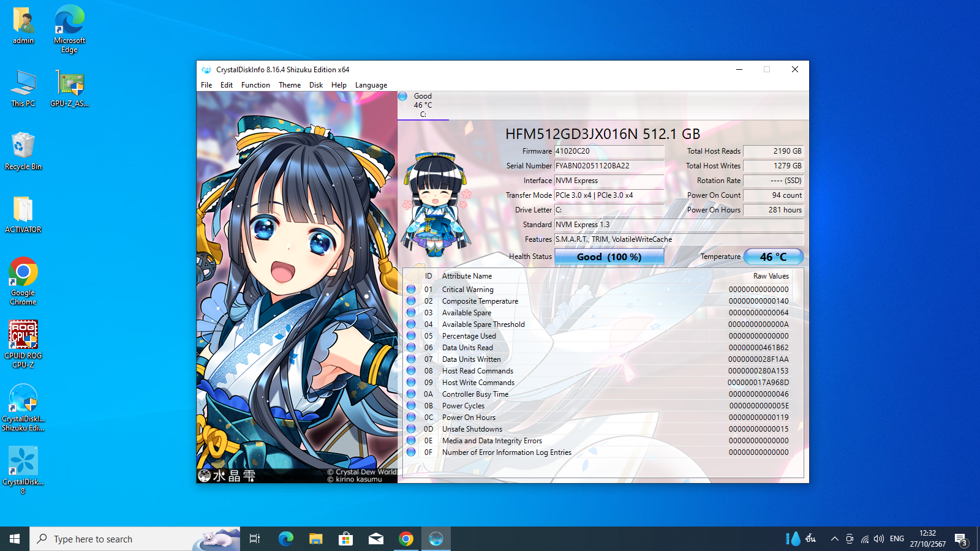Viewport: 980px width, 551px height.
Task: Click the Serial Number field
Action: [x=609, y=166]
